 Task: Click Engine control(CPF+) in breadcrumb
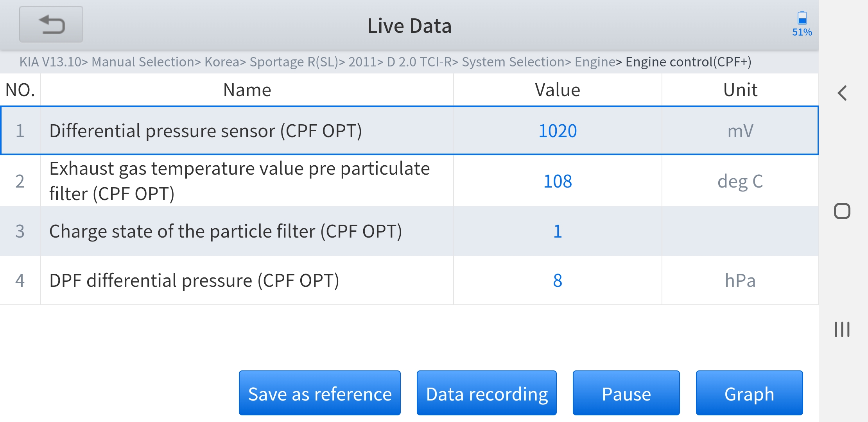pos(688,62)
